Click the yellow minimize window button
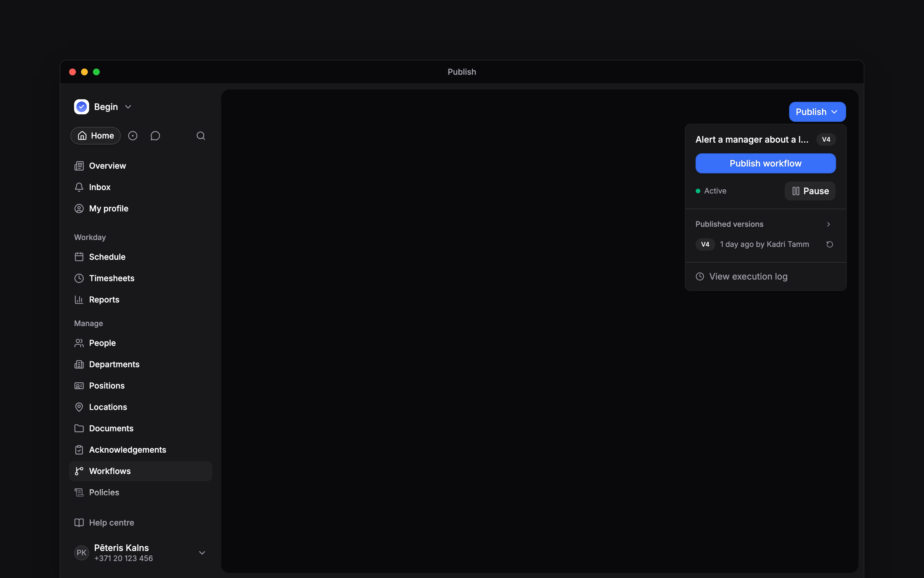The height and width of the screenshot is (578, 924). pos(84,72)
